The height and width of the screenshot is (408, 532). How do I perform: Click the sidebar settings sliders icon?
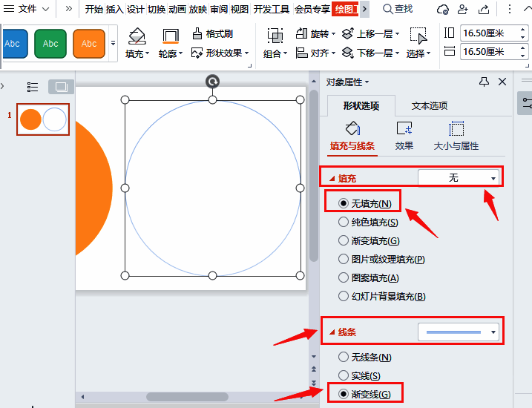point(527,103)
